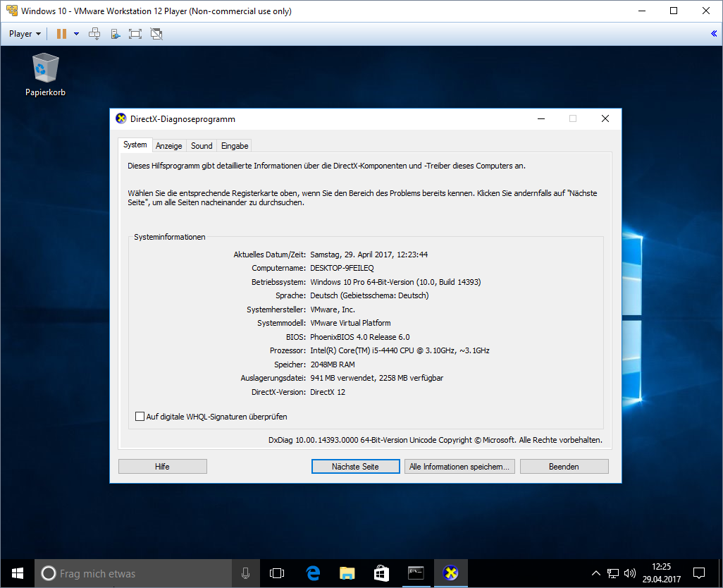Launch the Windows Store taskbar icon
The height and width of the screenshot is (588, 723).
point(381,573)
